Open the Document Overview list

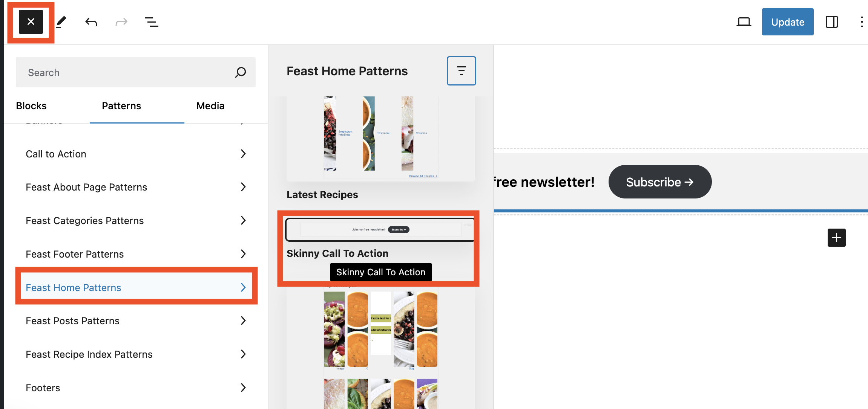(x=151, y=22)
